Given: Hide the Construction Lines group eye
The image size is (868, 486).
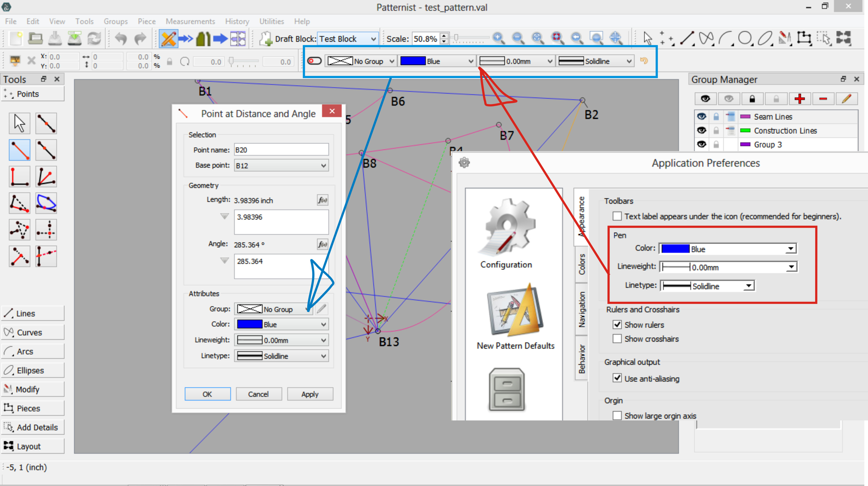Looking at the screenshot, I should [702, 130].
